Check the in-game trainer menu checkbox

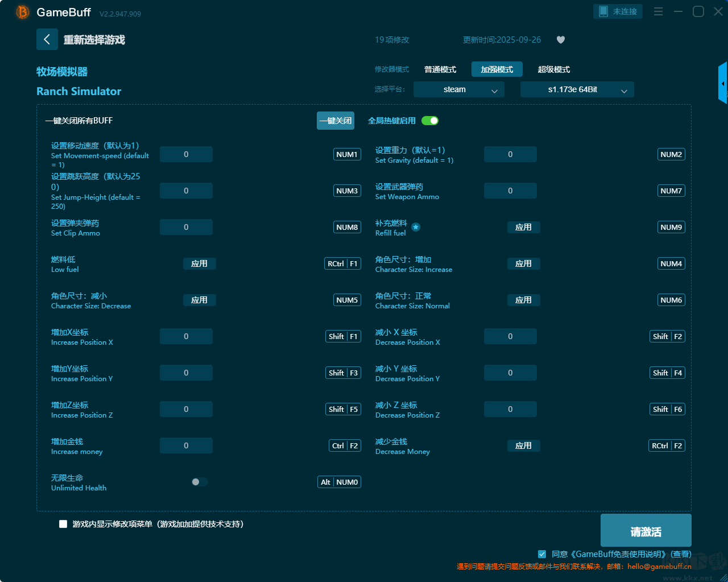(63, 524)
